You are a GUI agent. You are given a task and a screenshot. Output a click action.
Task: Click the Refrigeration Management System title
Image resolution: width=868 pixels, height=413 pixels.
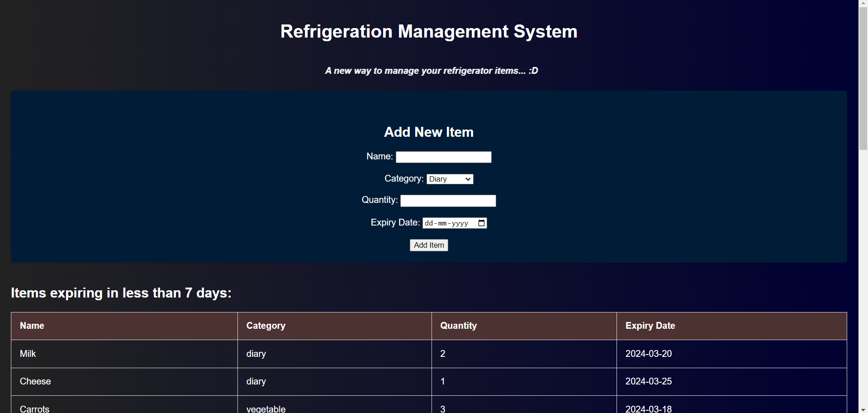[x=428, y=32]
